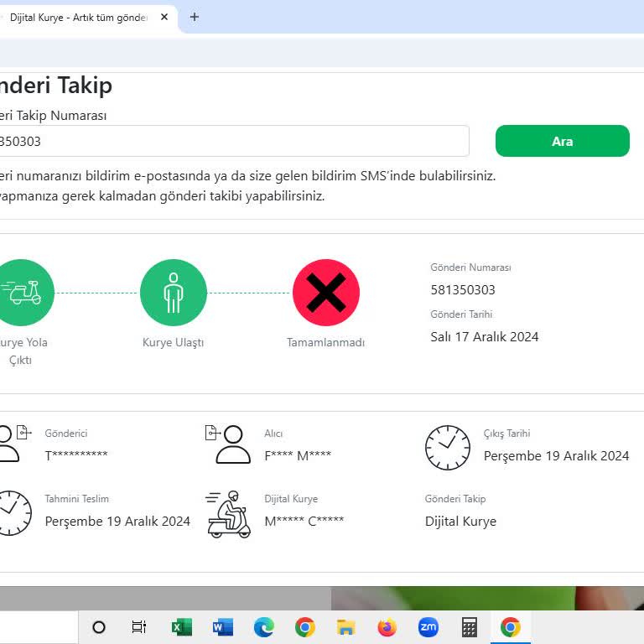Open Firefox from the taskbar

[x=387, y=627]
